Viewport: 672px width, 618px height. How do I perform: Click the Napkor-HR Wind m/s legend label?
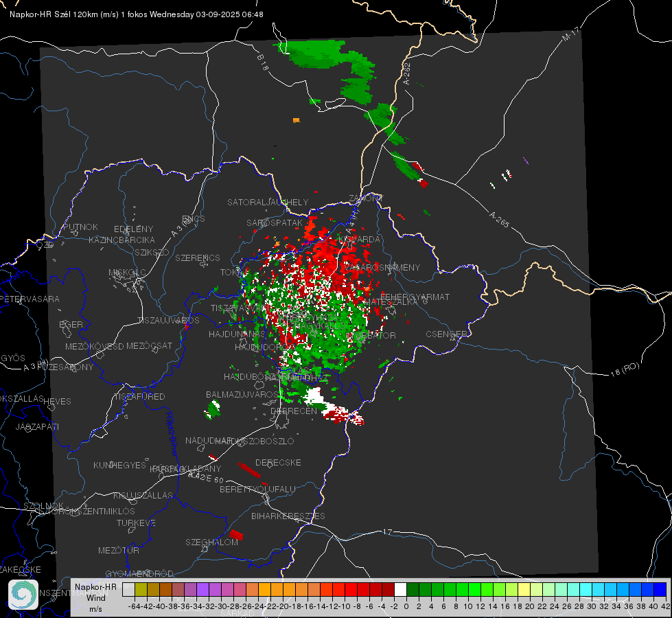pyautogui.click(x=95, y=597)
